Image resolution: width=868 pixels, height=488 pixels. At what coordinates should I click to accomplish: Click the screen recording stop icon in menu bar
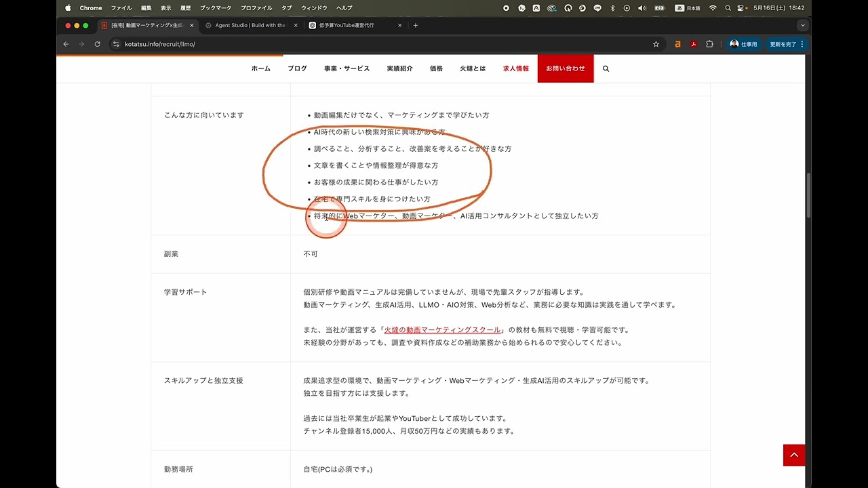click(x=506, y=8)
